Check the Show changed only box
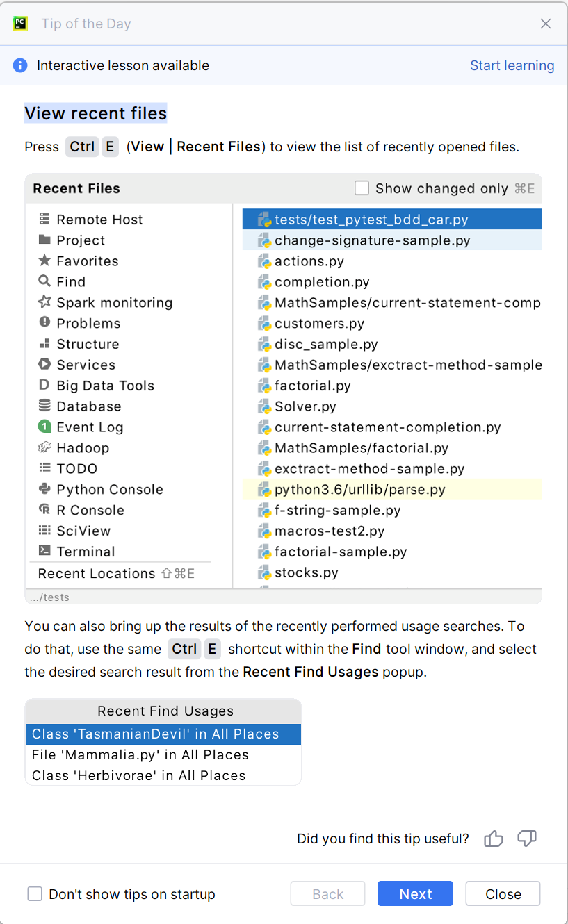The image size is (568, 924). pyautogui.click(x=362, y=188)
